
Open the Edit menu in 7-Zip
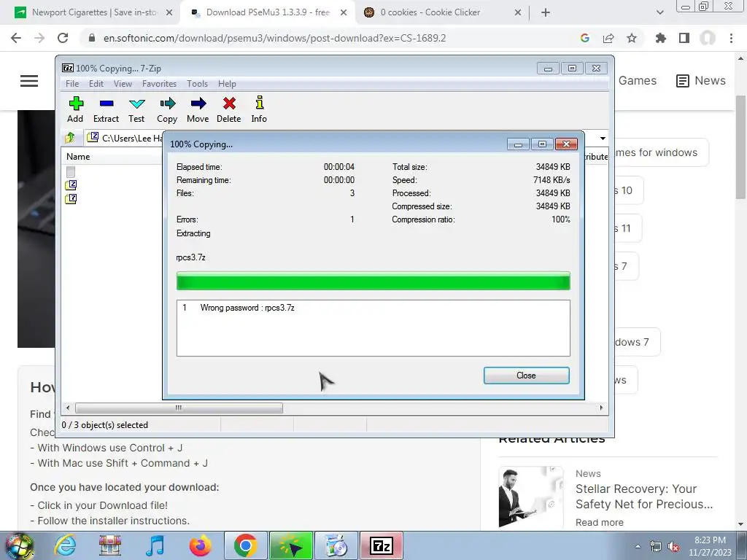(96, 84)
